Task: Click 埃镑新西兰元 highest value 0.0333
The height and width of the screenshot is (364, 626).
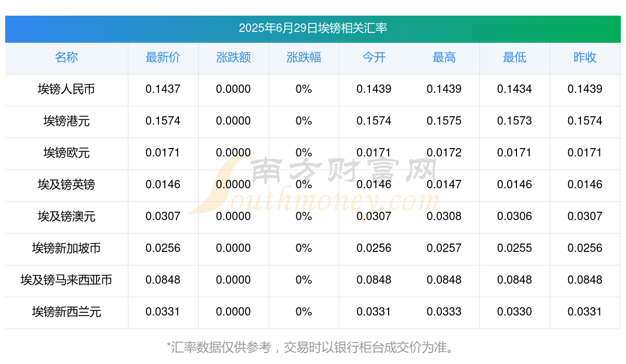Action: click(444, 312)
